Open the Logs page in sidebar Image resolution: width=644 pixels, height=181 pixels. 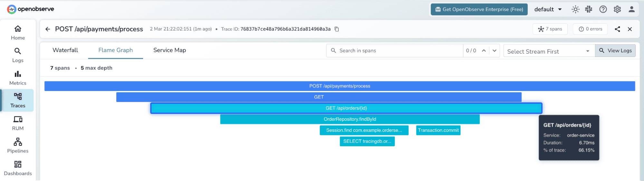pyautogui.click(x=18, y=55)
